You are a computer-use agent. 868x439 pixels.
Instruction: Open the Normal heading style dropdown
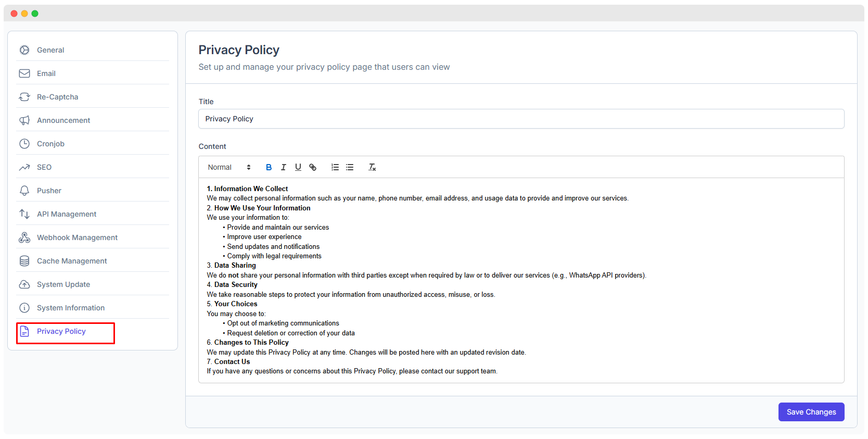(x=229, y=167)
